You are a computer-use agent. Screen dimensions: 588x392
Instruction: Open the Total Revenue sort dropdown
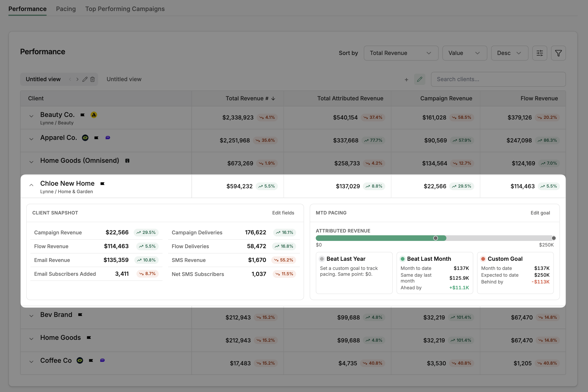(x=401, y=53)
